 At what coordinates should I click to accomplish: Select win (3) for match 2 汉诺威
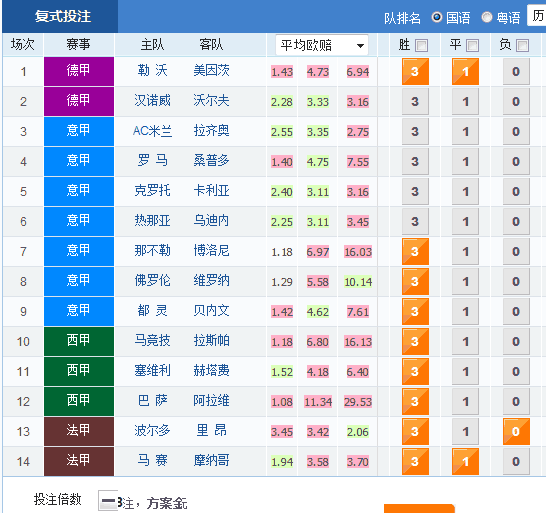coord(415,101)
